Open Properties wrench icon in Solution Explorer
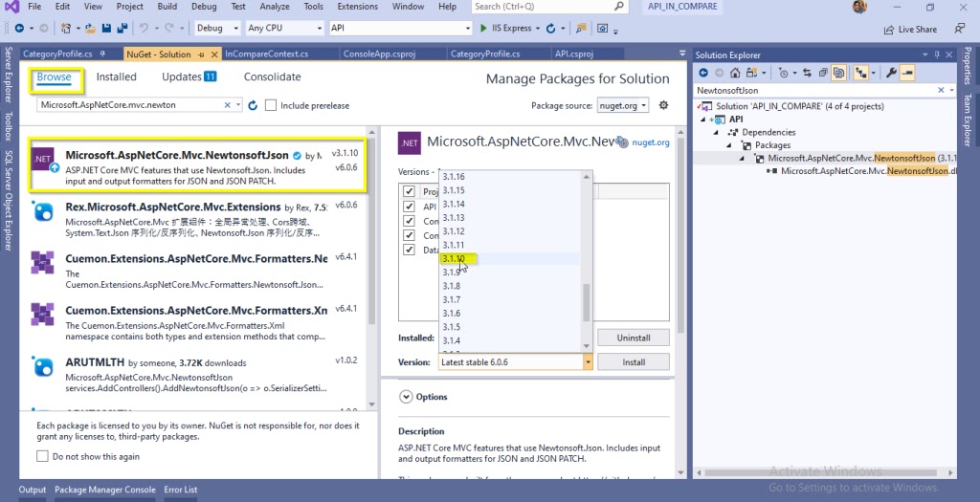 point(891,73)
